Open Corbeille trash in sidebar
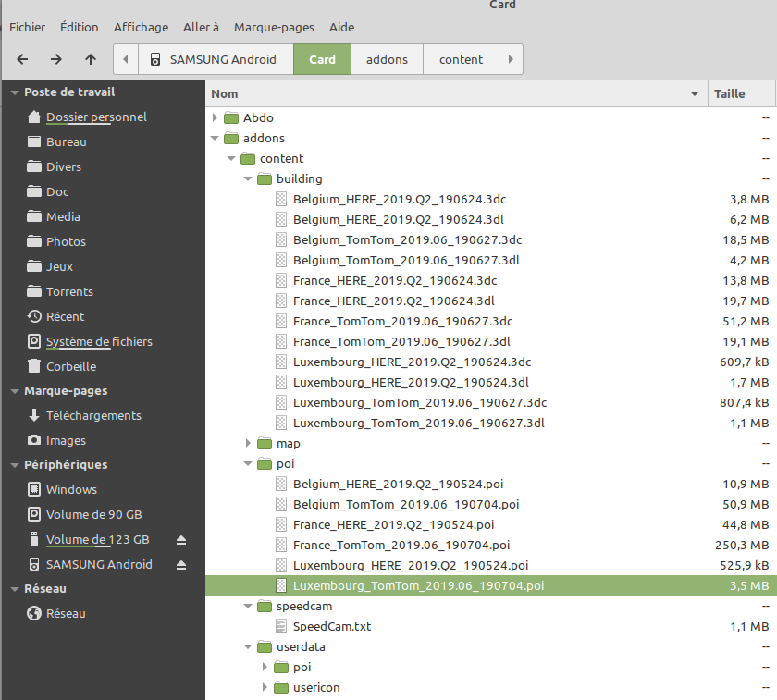This screenshot has height=700, width=777. tap(71, 366)
